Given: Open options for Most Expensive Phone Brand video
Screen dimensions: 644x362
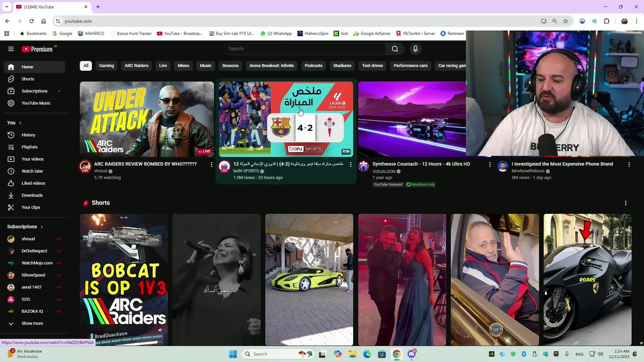Looking at the screenshot, I should coord(629,164).
